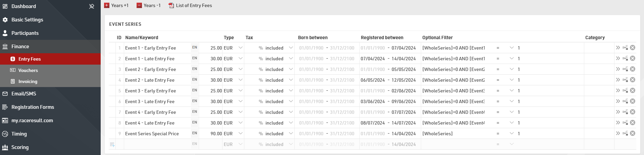
Task: Click the Years -1 button
Action: 149,5
